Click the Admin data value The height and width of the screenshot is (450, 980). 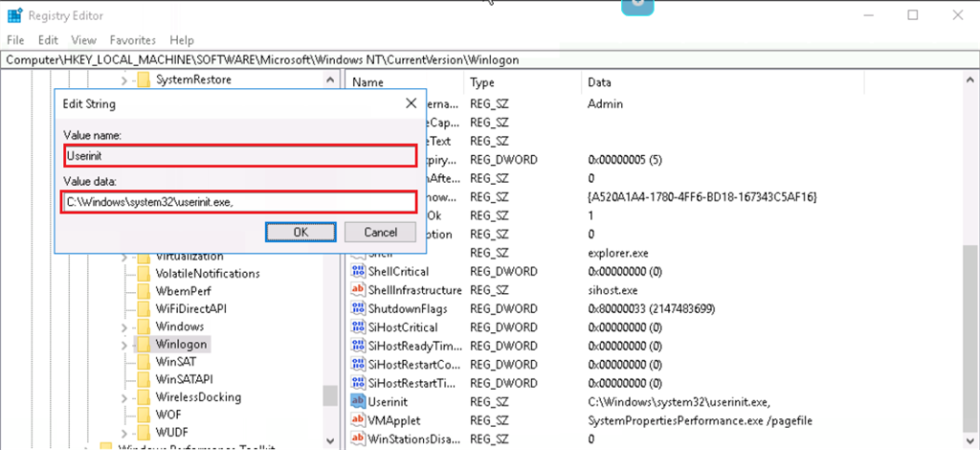(605, 103)
